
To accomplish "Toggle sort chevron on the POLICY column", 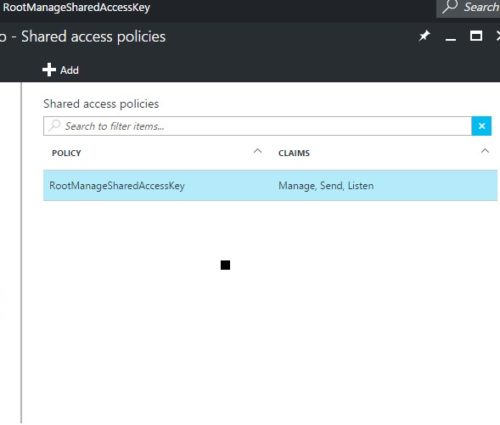I will [x=257, y=151].
